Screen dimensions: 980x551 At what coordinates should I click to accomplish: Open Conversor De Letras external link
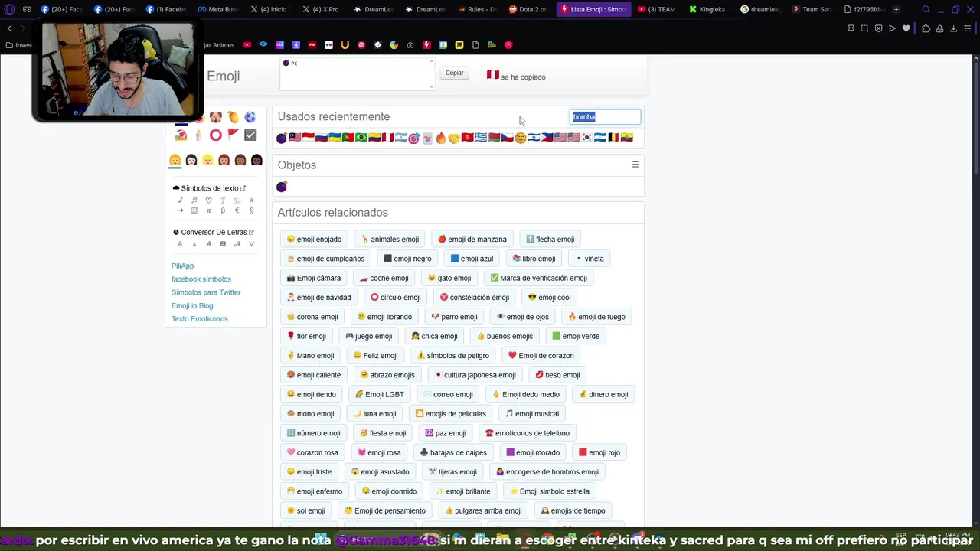[214, 232]
